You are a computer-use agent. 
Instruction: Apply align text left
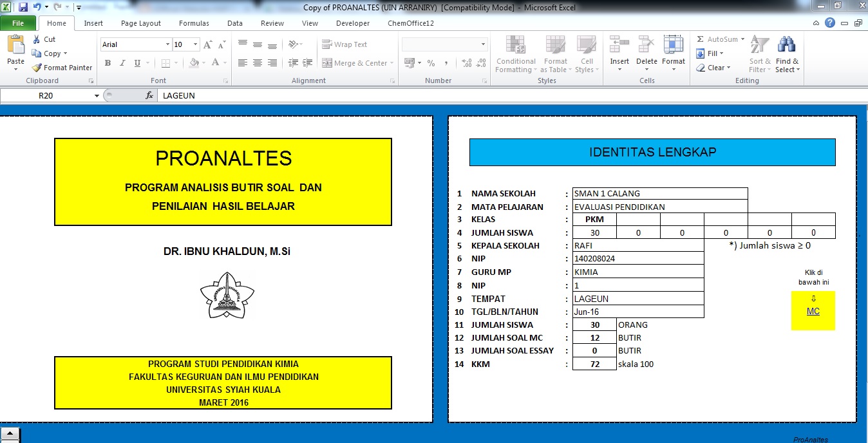pyautogui.click(x=243, y=63)
